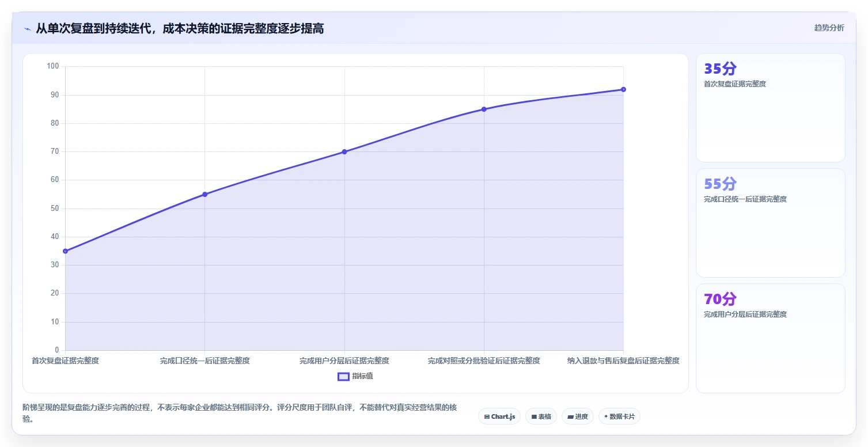Click the card caption 首次复盘证据完整度 under 35分
The width and height of the screenshot is (868, 447).
(735, 84)
